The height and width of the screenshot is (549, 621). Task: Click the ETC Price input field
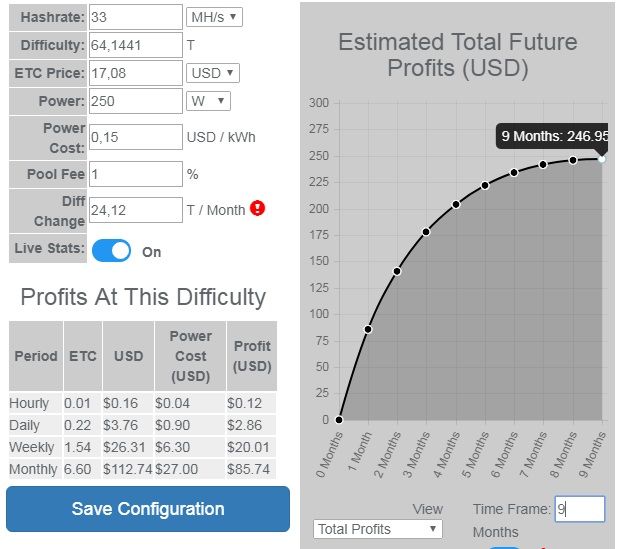(135, 73)
